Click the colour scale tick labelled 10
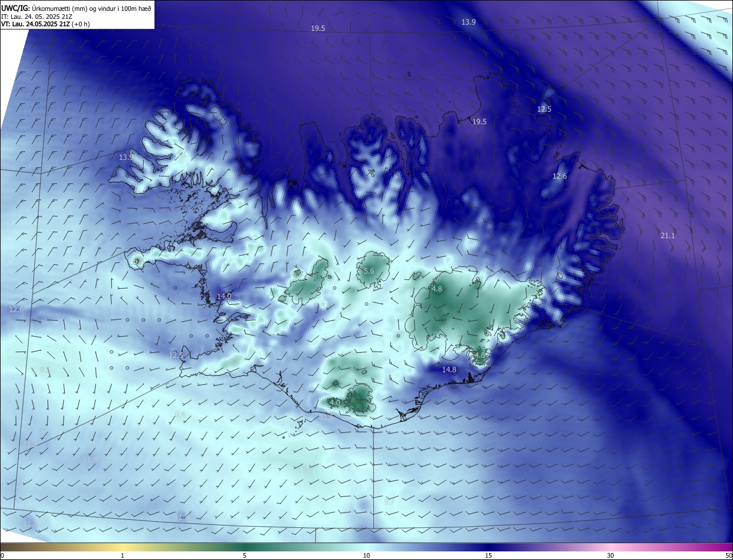The width and height of the screenshot is (733, 560). (366, 555)
